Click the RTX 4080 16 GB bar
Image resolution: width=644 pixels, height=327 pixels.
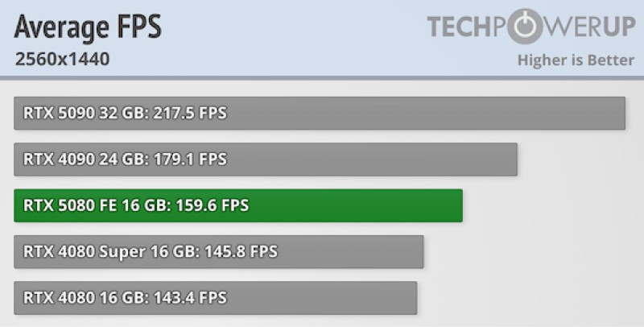216,298
